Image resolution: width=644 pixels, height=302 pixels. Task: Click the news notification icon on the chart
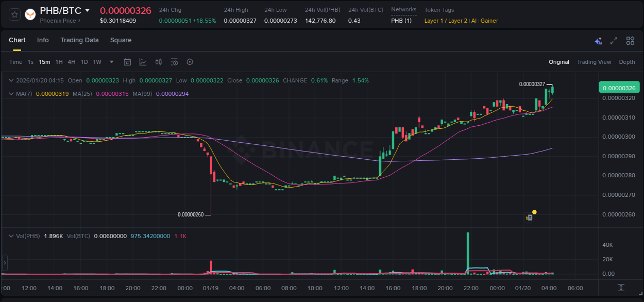coord(529,217)
